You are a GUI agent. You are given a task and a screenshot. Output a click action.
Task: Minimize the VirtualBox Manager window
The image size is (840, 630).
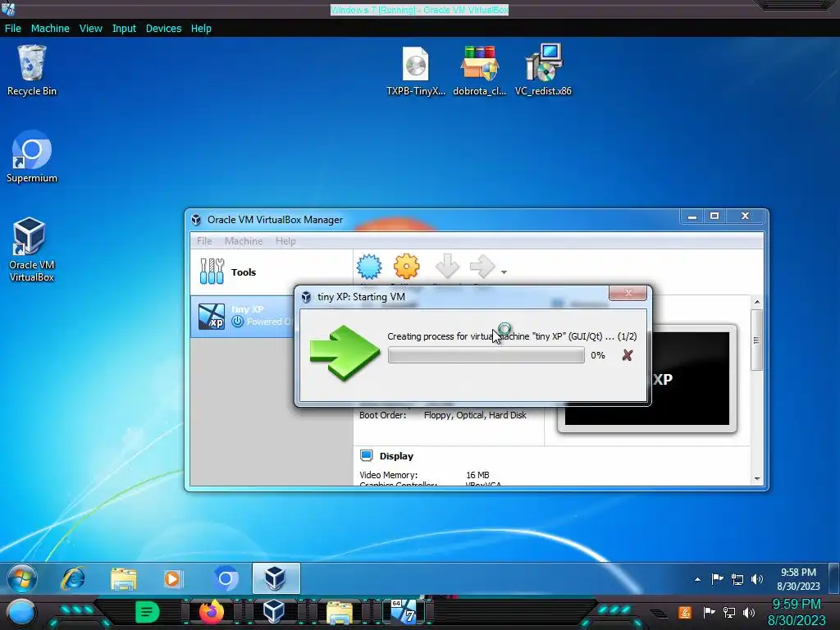click(692, 217)
